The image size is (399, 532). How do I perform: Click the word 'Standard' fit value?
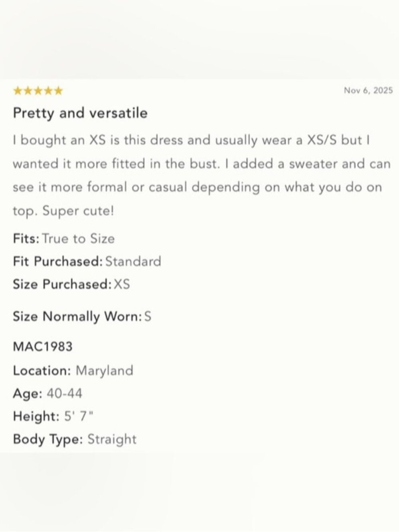[133, 261]
